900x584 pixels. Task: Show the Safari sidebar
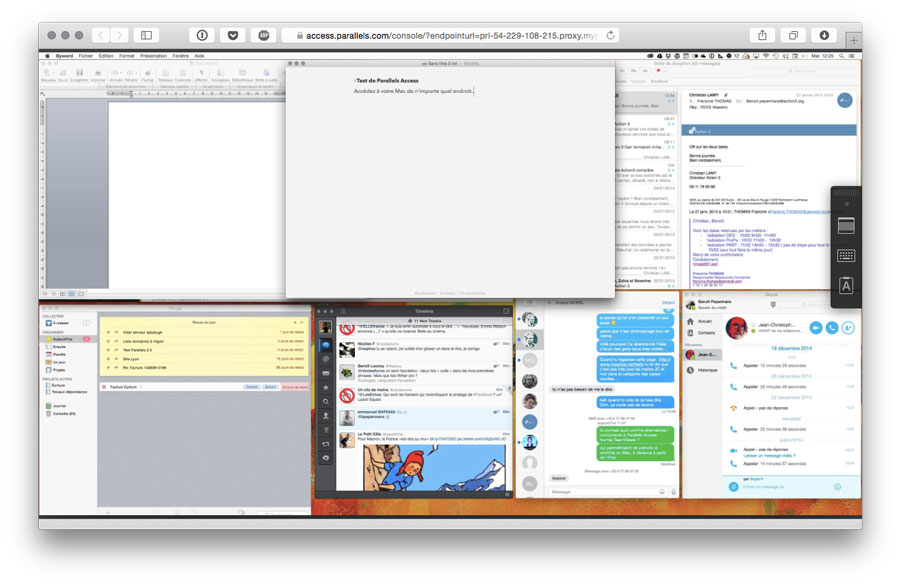coord(146,36)
